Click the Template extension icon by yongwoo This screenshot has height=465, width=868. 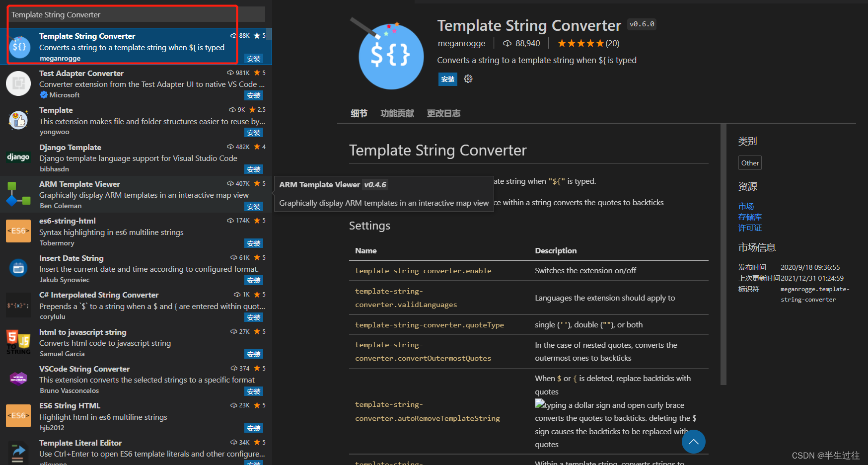click(x=18, y=120)
